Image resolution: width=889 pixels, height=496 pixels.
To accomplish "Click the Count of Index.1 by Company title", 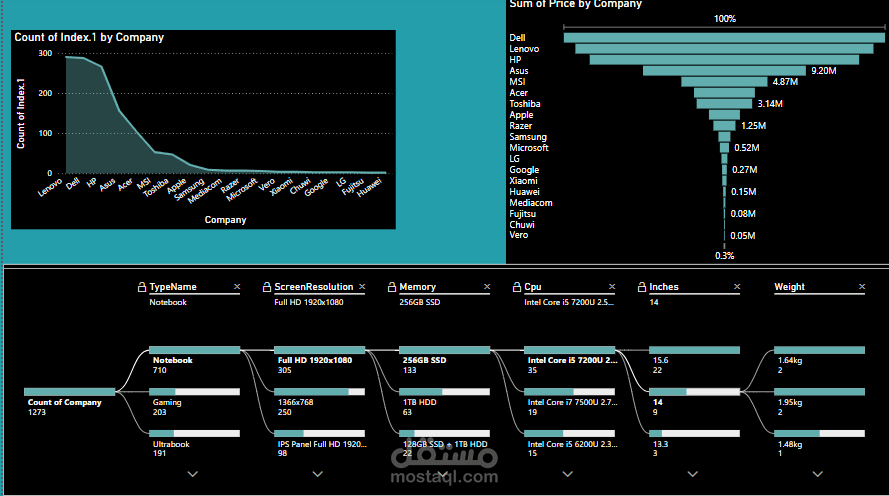I will click(89, 37).
